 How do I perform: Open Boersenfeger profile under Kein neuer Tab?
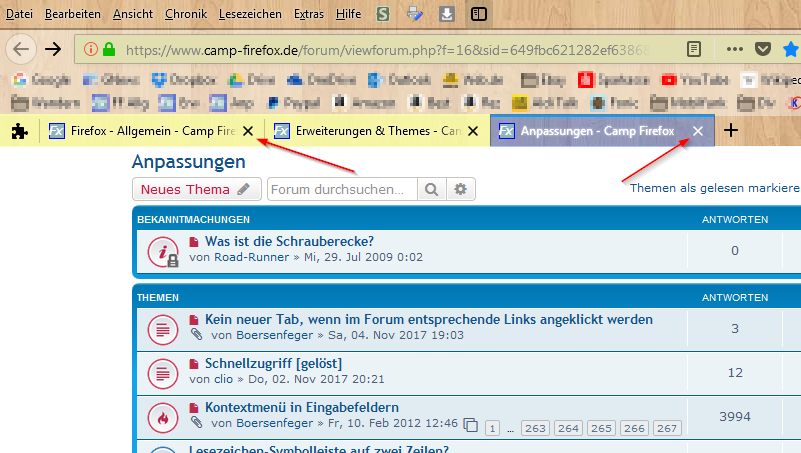[274, 335]
